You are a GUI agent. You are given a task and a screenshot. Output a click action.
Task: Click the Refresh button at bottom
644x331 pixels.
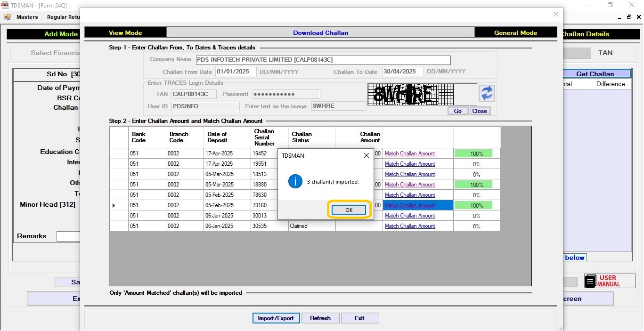tap(320, 318)
